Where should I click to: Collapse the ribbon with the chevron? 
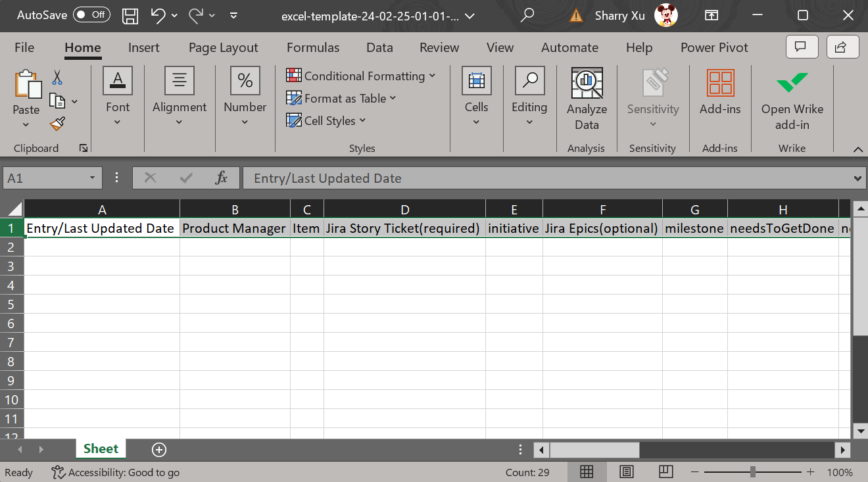pyautogui.click(x=858, y=149)
